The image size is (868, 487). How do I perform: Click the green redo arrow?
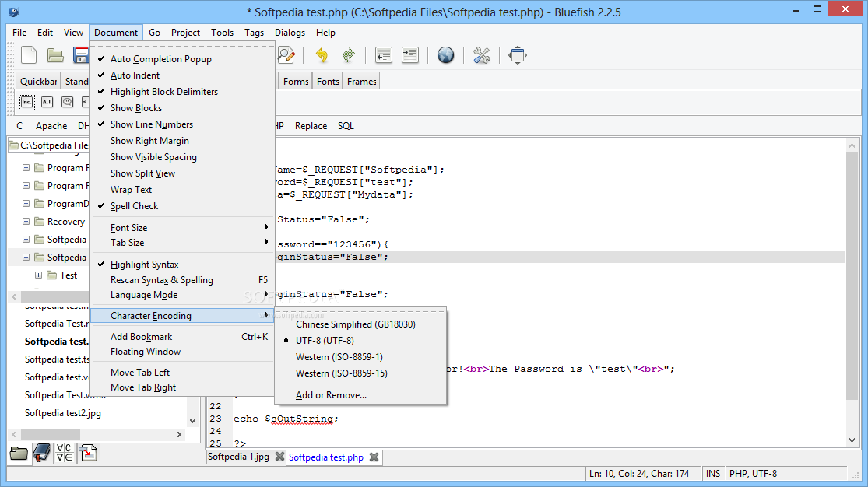tap(349, 55)
